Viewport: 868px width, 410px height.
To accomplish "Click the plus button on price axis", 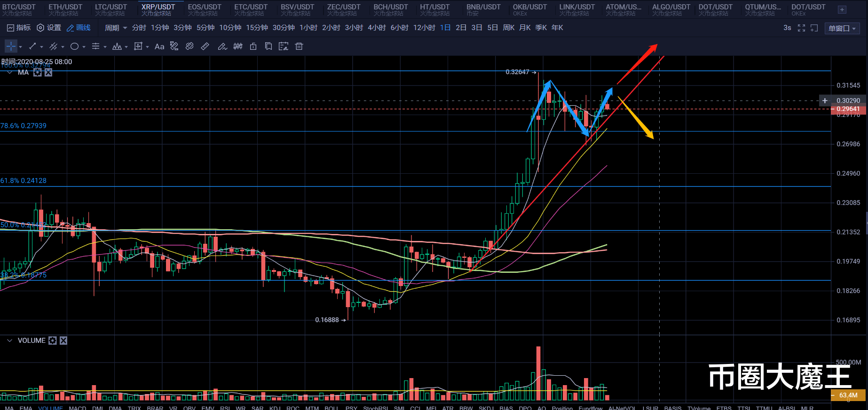I will click(x=825, y=101).
